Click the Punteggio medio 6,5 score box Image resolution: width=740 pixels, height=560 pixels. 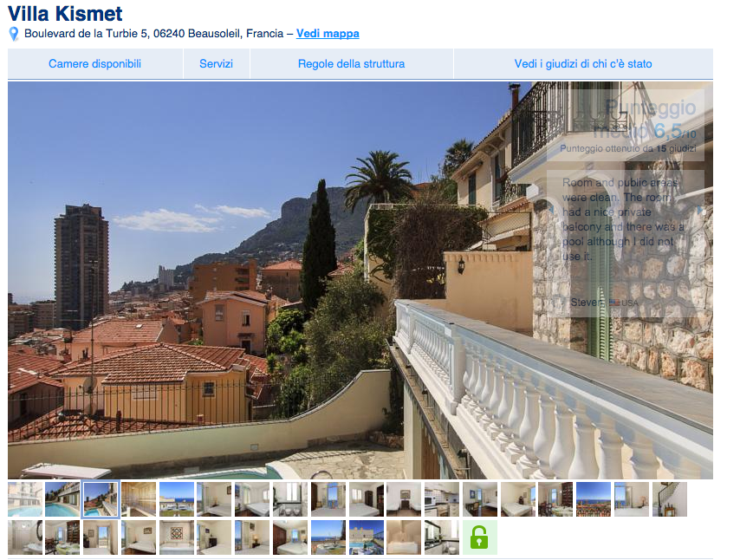[626, 125]
